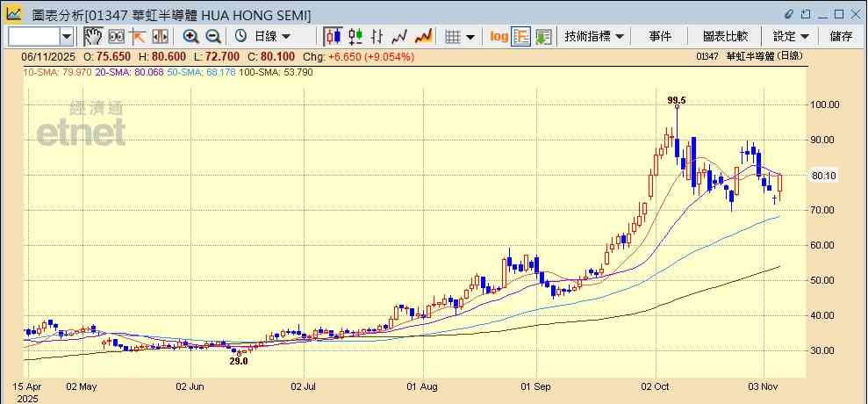Click the 圖表比較 button
Screen dimensions: 868x404
[x=725, y=36]
